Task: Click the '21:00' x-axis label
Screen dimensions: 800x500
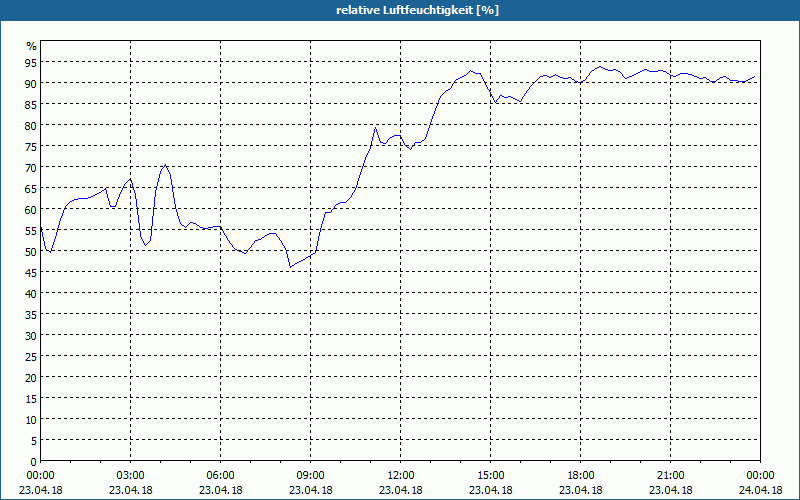Action: coord(670,476)
